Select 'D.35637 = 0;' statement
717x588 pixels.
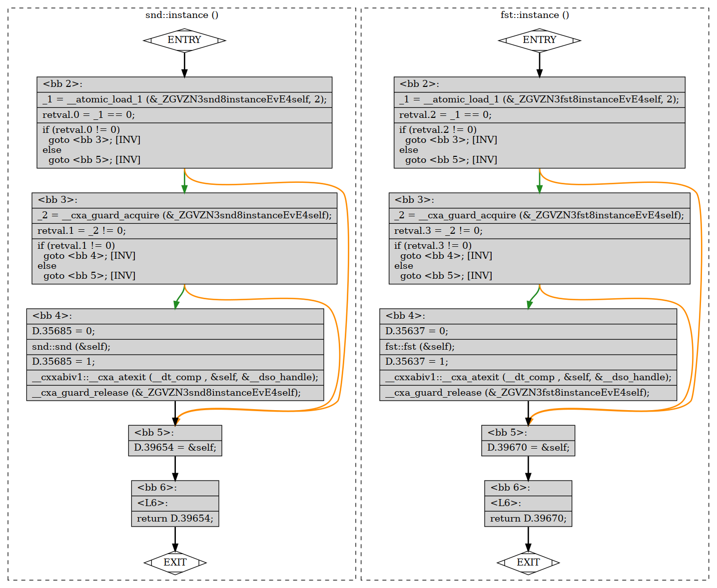(528, 331)
